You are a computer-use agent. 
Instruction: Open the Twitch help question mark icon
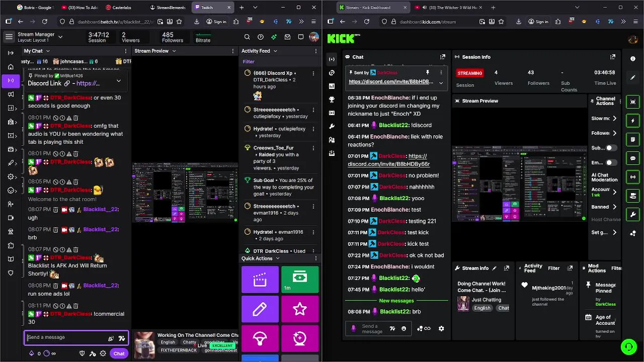pos(261,37)
